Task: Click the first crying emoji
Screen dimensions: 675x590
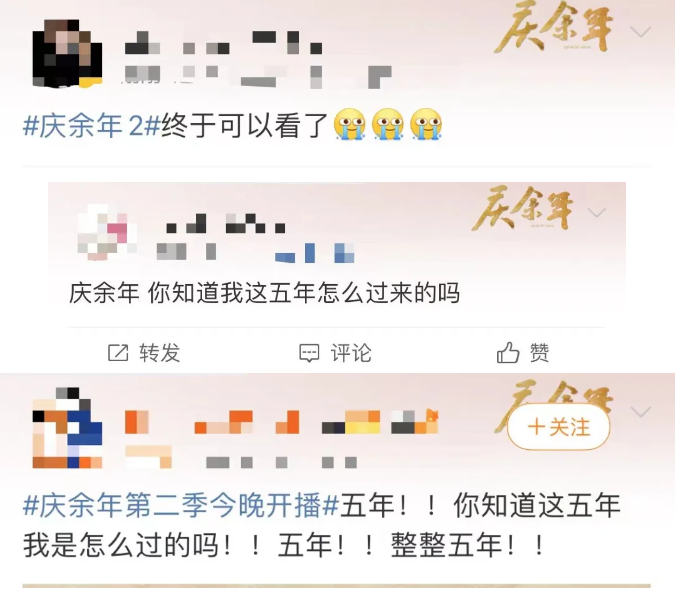Action: (350, 124)
